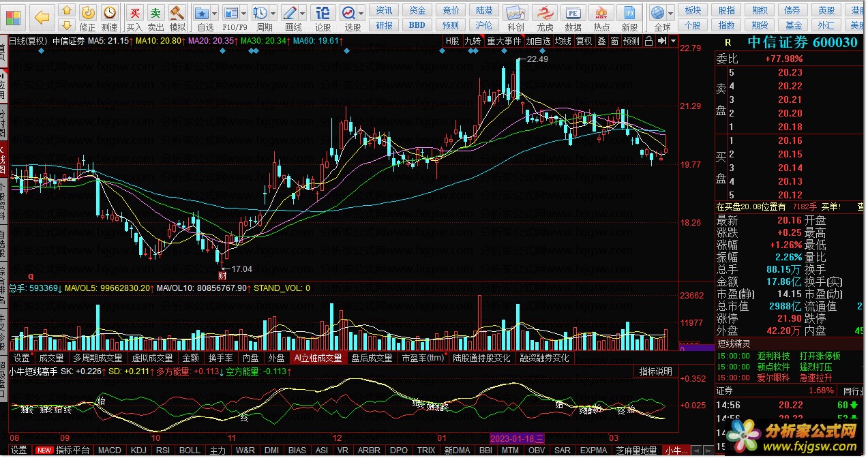Switch to 成交量 volume tab

(51, 358)
